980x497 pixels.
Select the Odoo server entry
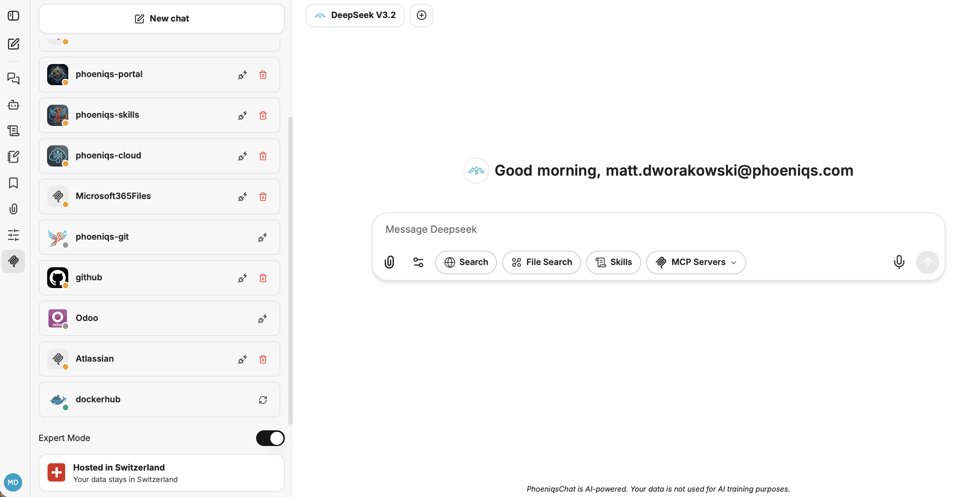[x=159, y=319]
